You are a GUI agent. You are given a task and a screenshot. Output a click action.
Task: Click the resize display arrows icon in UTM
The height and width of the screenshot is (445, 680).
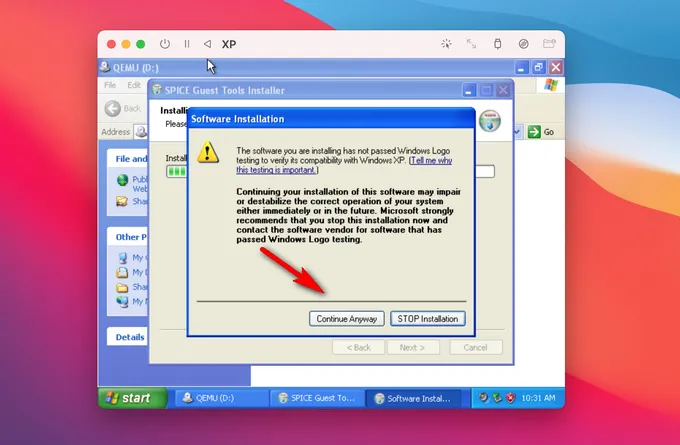pos(471,44)
